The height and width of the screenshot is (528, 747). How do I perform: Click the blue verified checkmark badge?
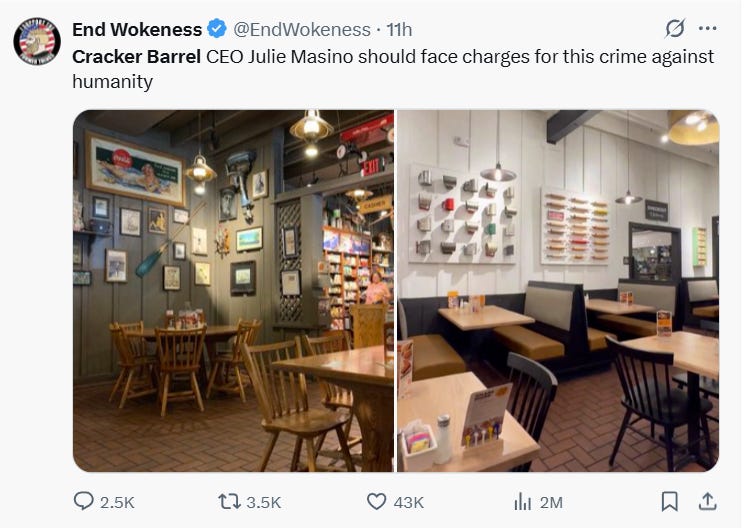click(217, 29)
